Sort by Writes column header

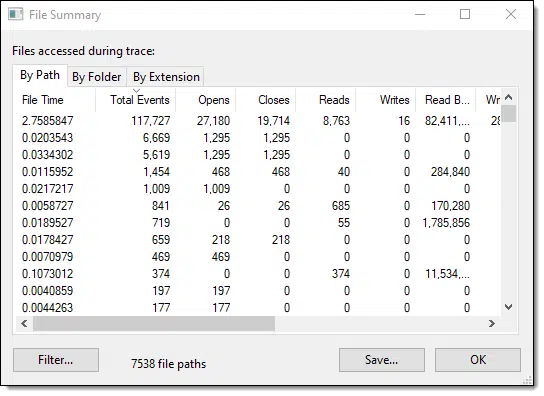tap(386, 100)
